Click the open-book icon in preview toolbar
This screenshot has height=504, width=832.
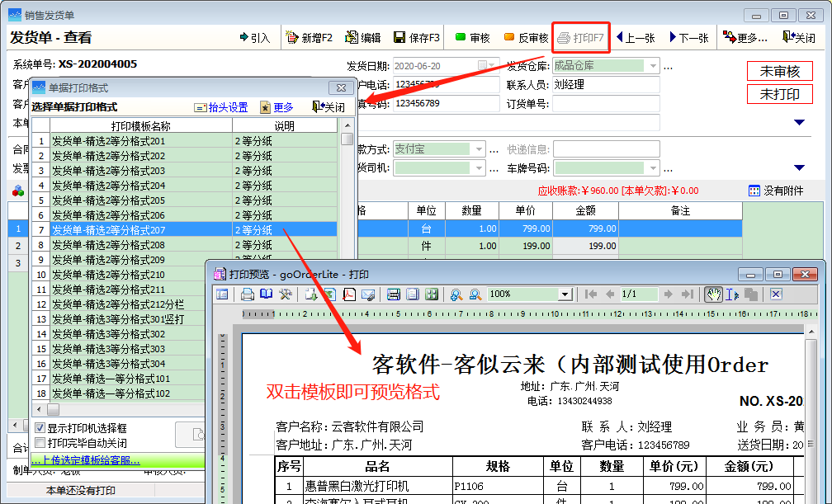(x=267, y=294)
